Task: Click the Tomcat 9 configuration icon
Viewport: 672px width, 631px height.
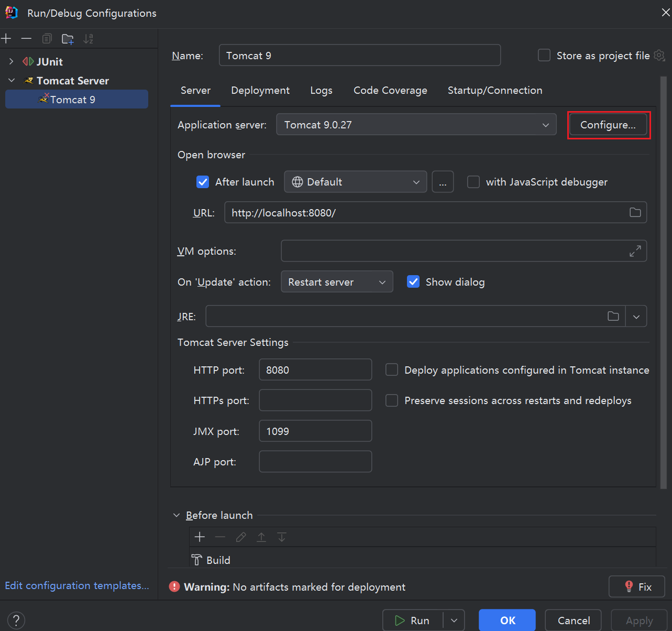Action: pos(44,98)
